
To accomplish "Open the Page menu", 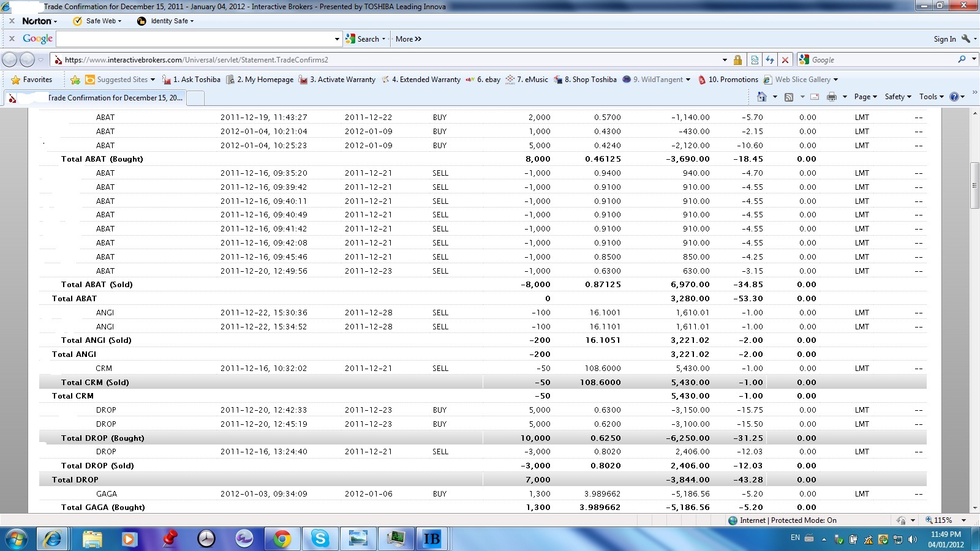I will [865, 97].
